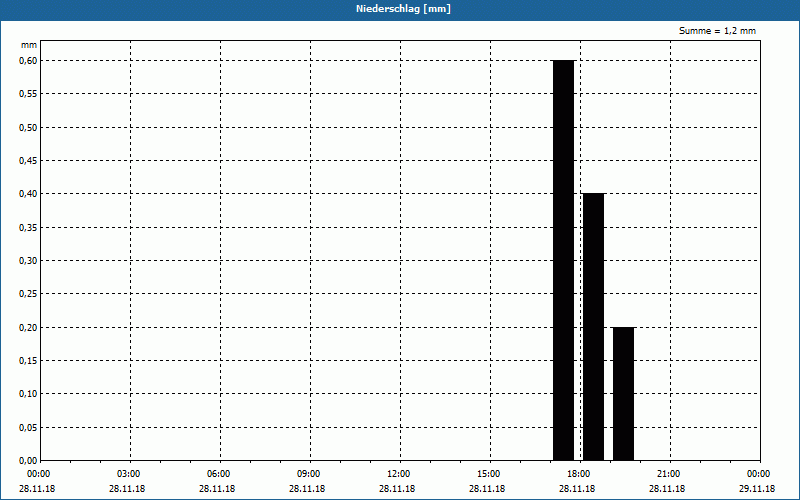Click the 09:00 time axis label

point(310,474)
